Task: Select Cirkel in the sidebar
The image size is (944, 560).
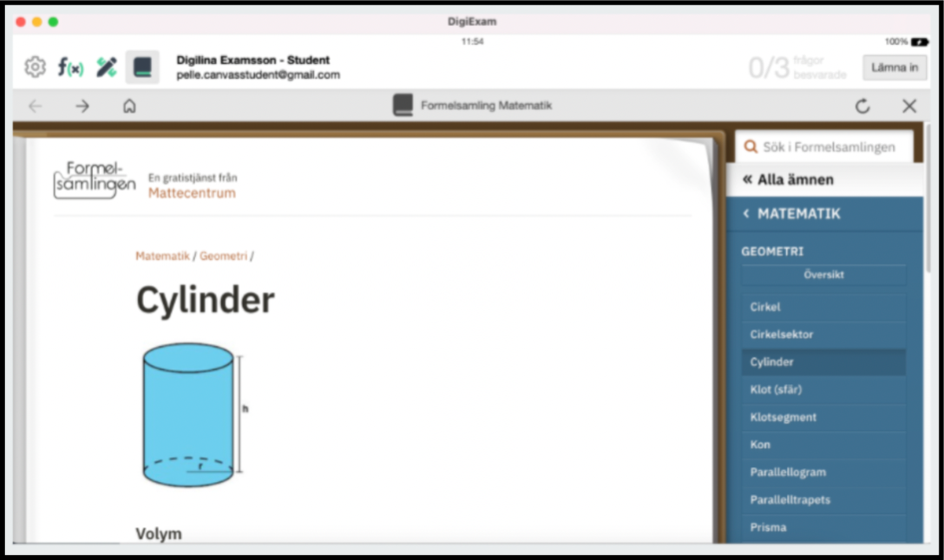Action: point(823,307)
